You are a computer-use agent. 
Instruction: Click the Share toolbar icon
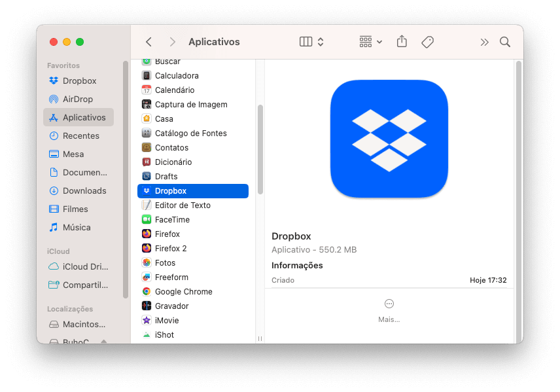click(402, 41)
